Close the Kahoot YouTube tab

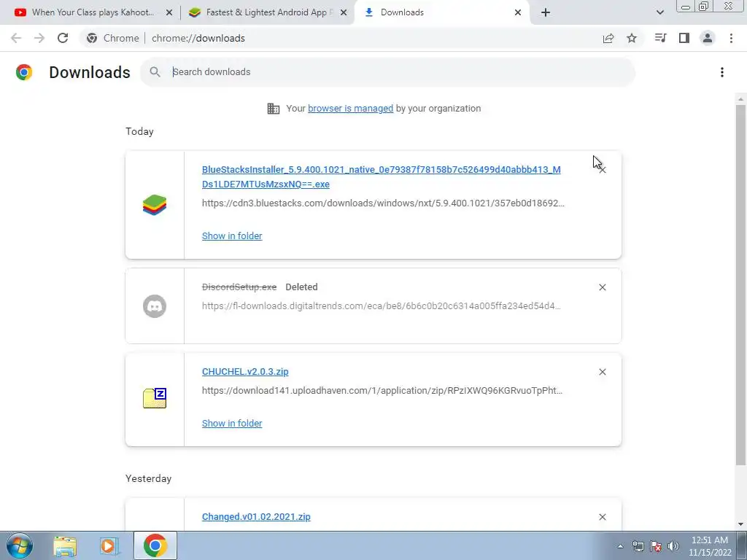(x=169, y=12)
